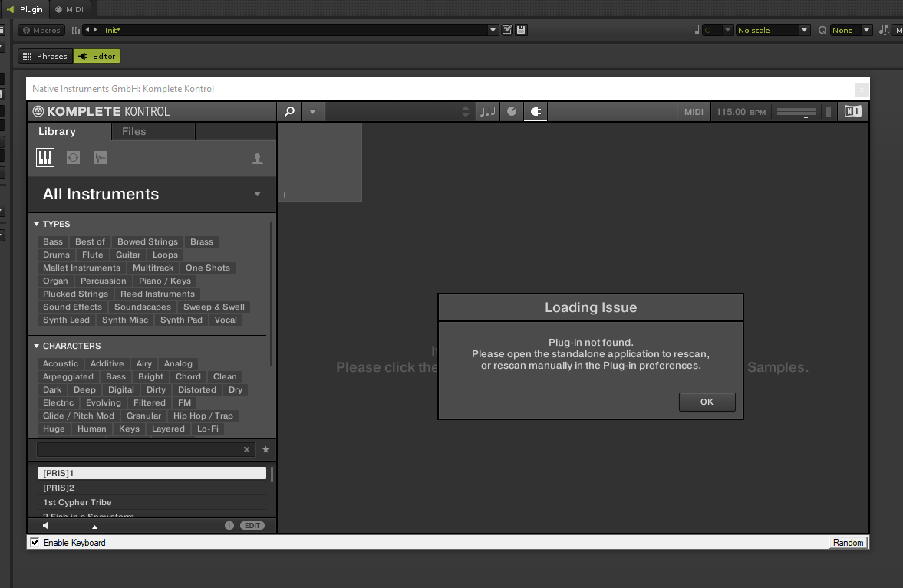Click the NI logo in Komplete Kontrol header

pyautogui.click(x=853, y=112)
